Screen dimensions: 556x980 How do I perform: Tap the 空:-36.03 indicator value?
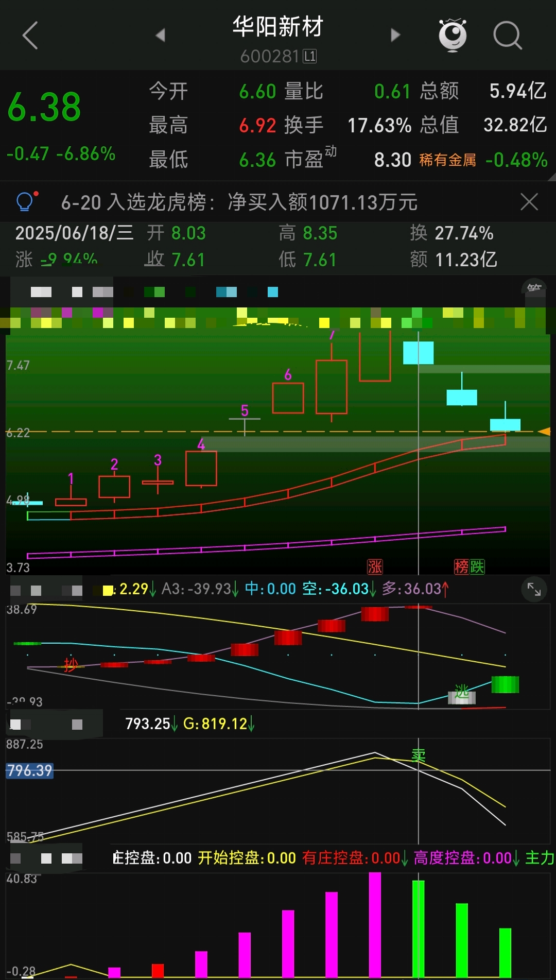pyautogui.click(x=339, y=589)
